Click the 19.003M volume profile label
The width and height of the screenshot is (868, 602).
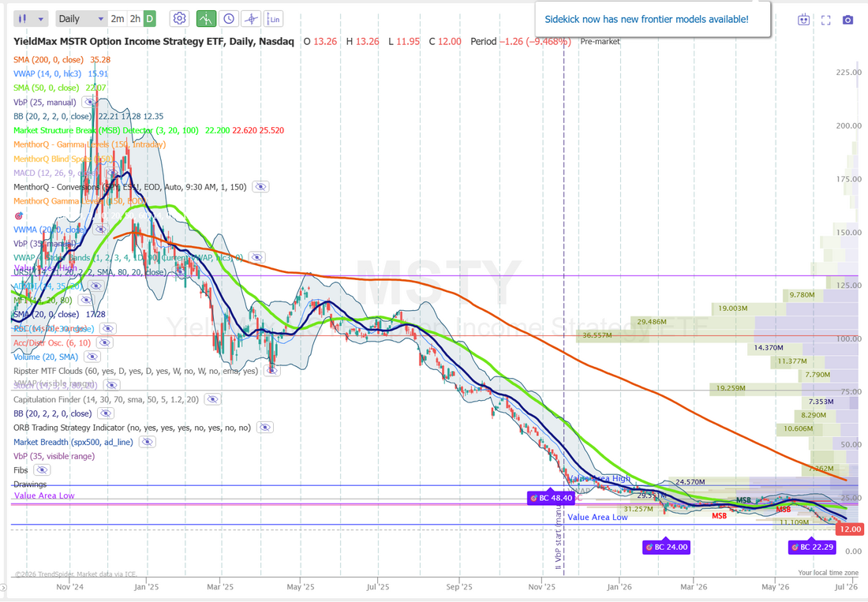click(733, 308)
